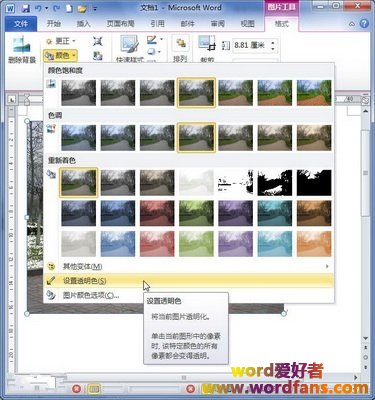Viewport: 375px width, 400px height.
Task: Click the Save icon in quick access toolbar
Action: coord(26,8)
